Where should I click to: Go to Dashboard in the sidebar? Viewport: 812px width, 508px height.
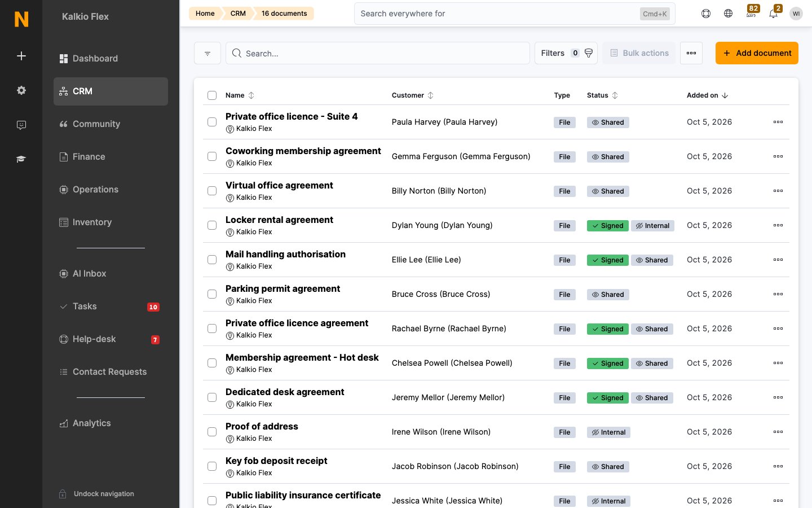pos(111,59)
